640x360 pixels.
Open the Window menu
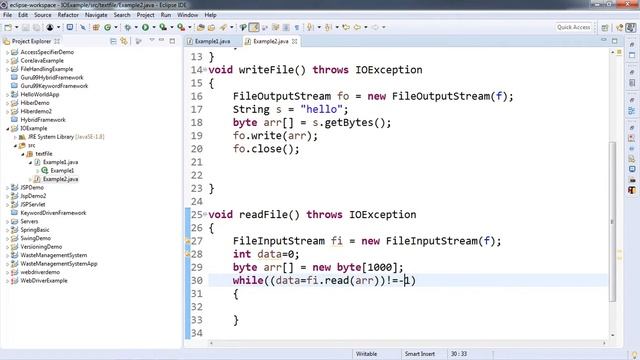(x=187, y=15)
